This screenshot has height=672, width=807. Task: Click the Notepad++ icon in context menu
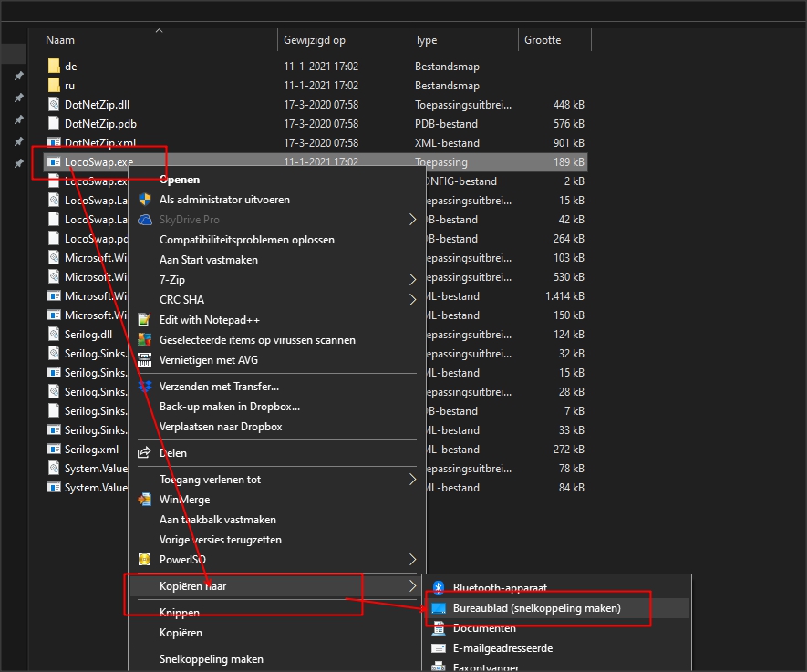(144, 320)
